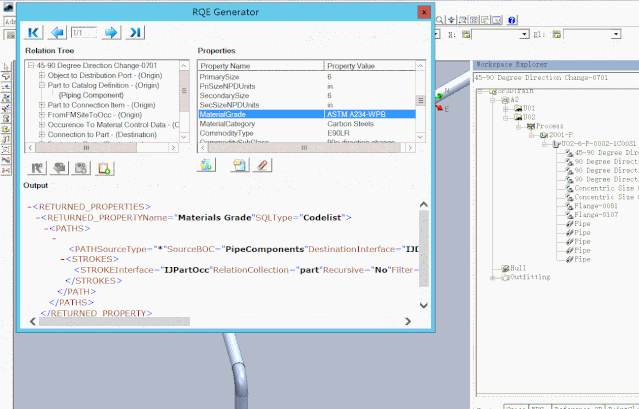Click the Property Name column header
The height and width of the screenshot is (409, 639).
(x=261, y=66)
